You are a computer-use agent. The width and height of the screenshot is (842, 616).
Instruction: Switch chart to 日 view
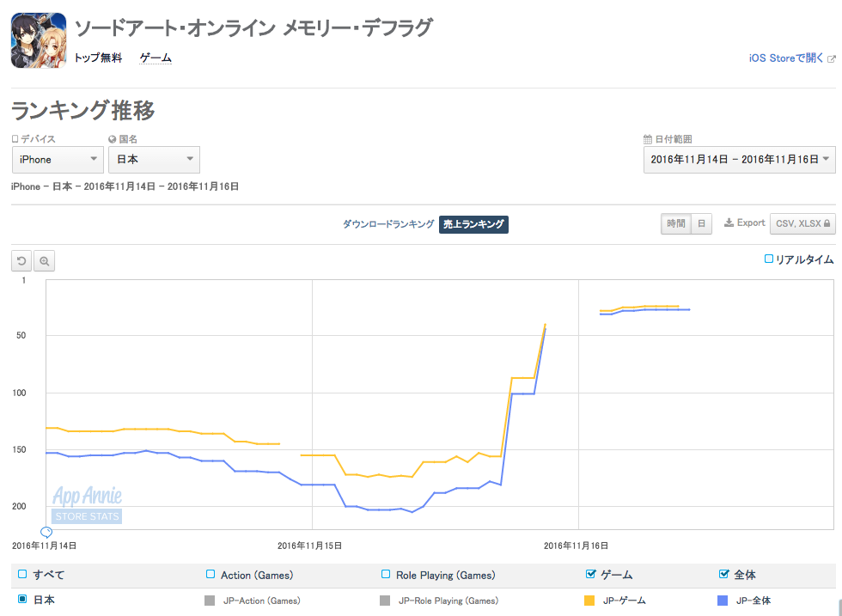click(x=701, y=224)
